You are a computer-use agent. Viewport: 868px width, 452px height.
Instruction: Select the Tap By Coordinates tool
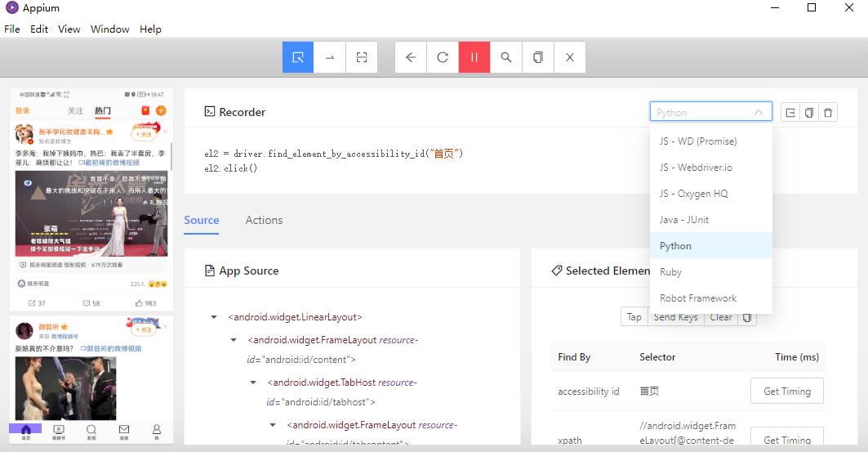[x=362, y=57]
